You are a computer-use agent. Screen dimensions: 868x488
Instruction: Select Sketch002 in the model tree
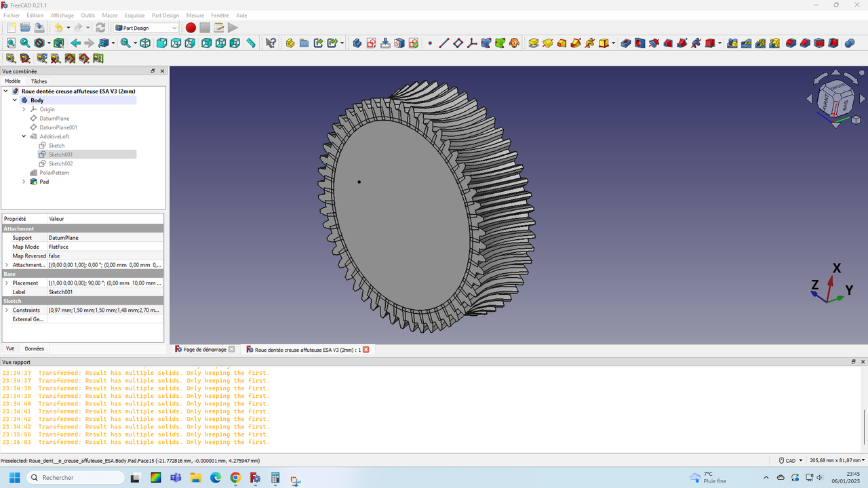pyautogui.click(x=60, y=163)
